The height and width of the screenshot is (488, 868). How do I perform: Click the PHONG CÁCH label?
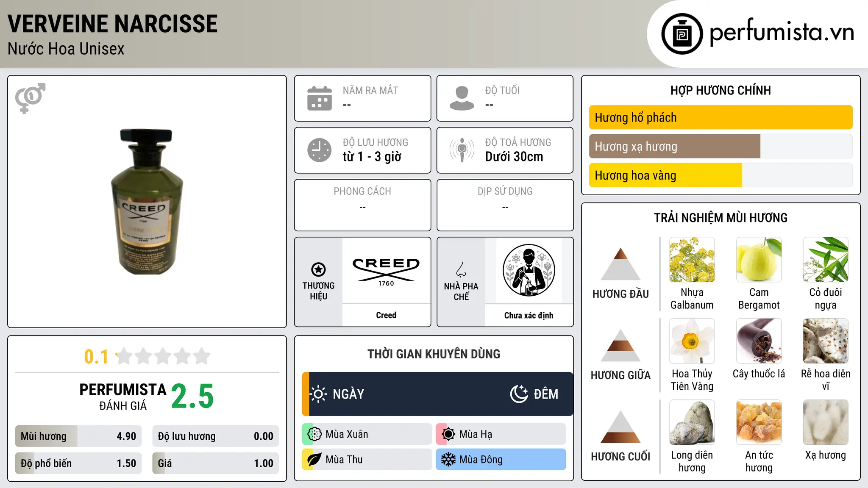coord(362,191)
